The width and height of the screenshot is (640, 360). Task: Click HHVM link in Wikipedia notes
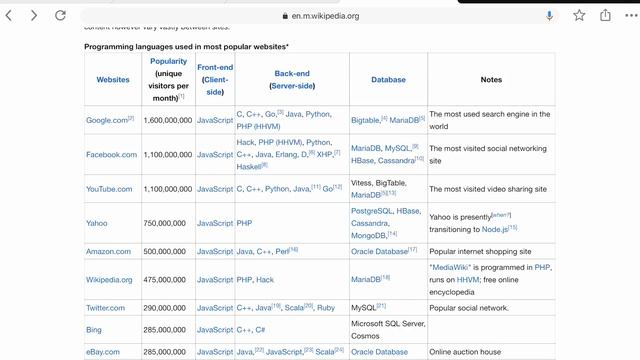468,280
